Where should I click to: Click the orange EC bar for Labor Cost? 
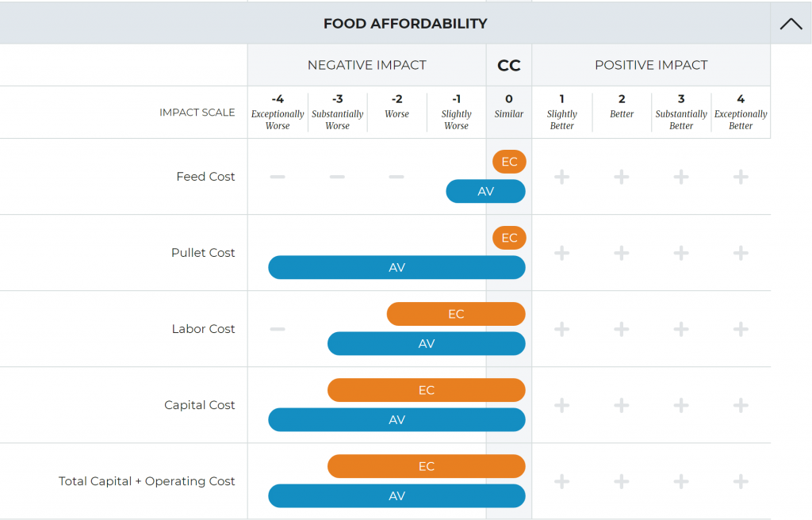(456, 314)
